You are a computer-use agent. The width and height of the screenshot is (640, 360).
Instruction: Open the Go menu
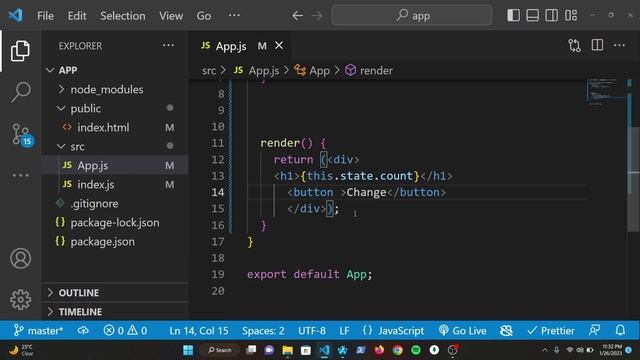pos(204,16)
